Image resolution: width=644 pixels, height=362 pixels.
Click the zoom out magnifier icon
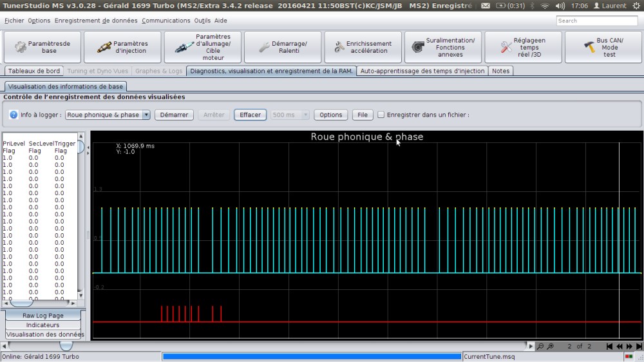[540, 347]
